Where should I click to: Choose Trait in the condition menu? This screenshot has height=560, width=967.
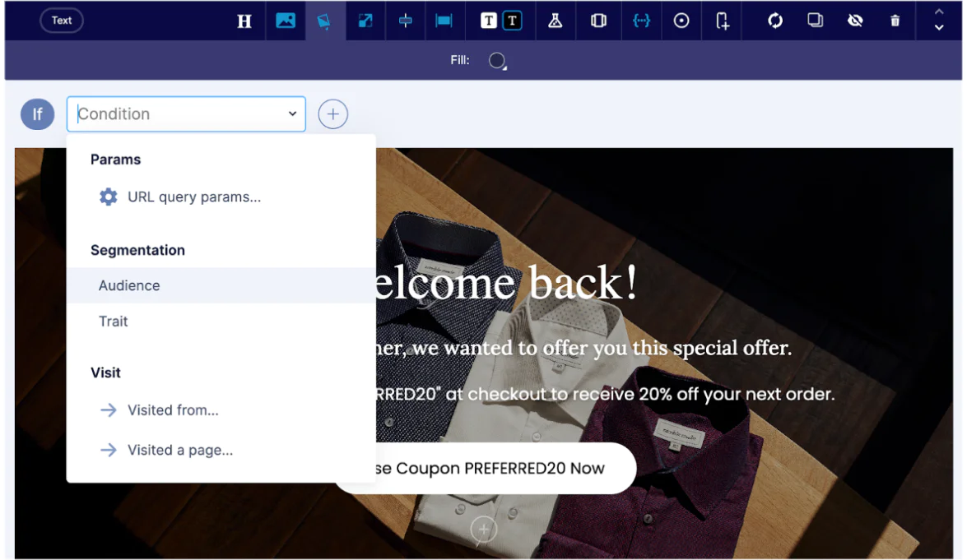(114, 322)
